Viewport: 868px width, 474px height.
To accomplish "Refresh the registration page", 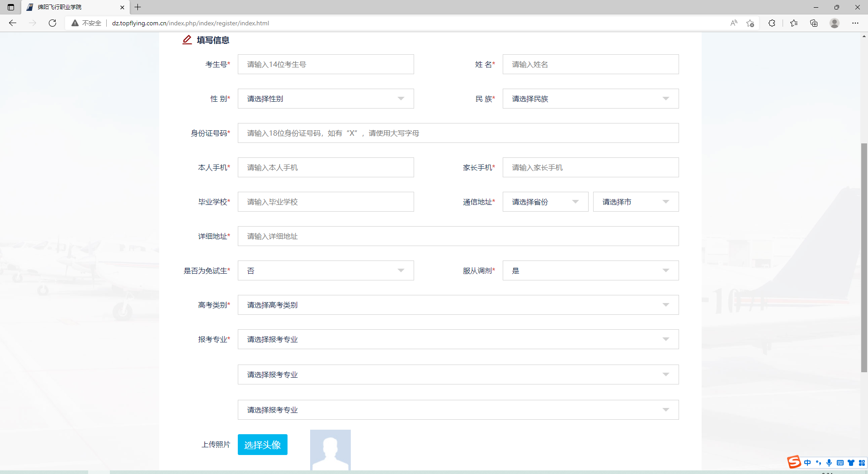I will click(x=52, y=23).
